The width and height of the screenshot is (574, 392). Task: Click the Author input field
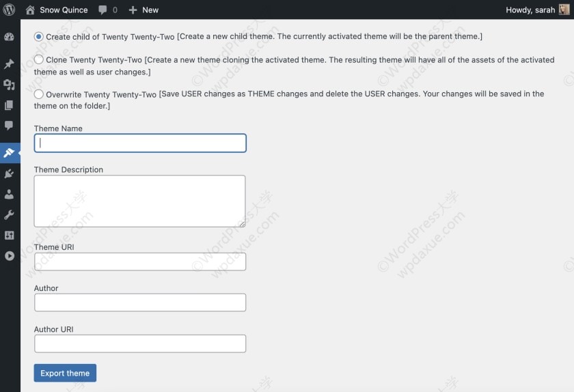[x=140, y=303]
